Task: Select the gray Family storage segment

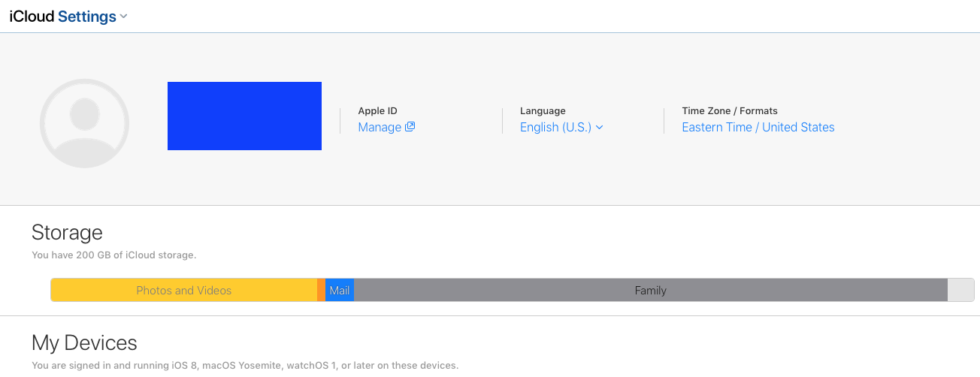Action: coord(650,291)
